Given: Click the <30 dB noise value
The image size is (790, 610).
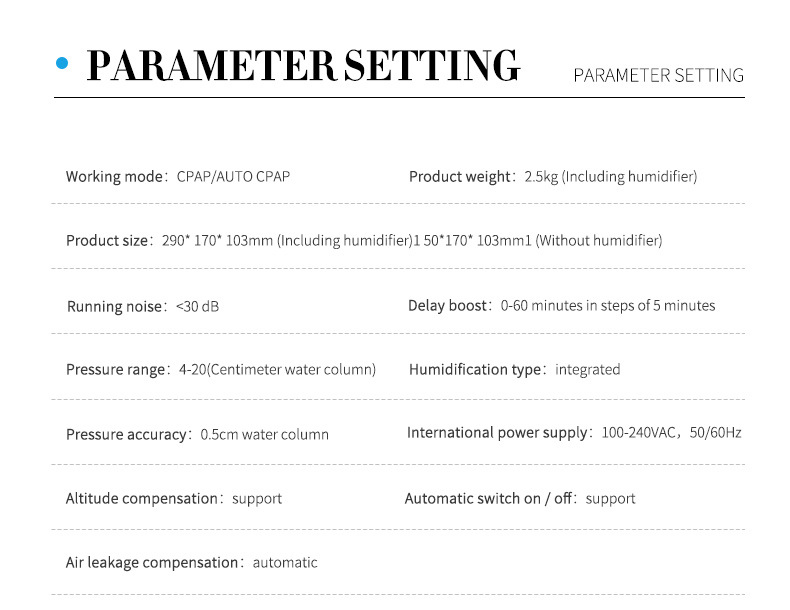Looking at the screenshot, I should [x=197, y=306].
